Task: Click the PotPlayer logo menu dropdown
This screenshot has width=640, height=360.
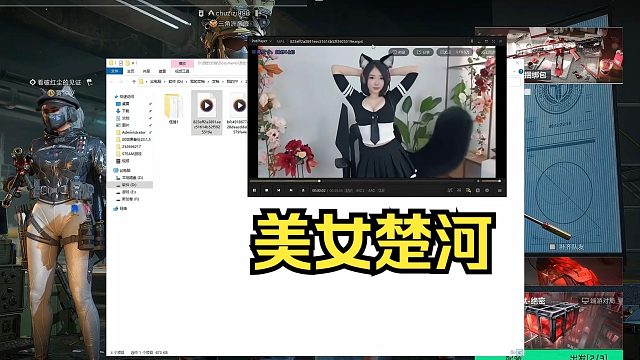Action: pos(261,41)
